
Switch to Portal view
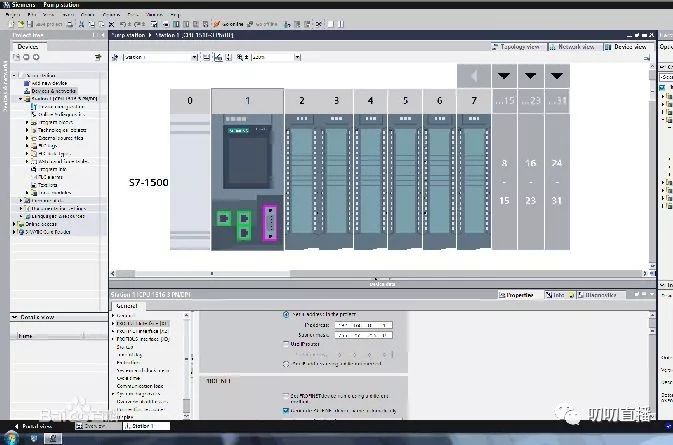[33, 427]
